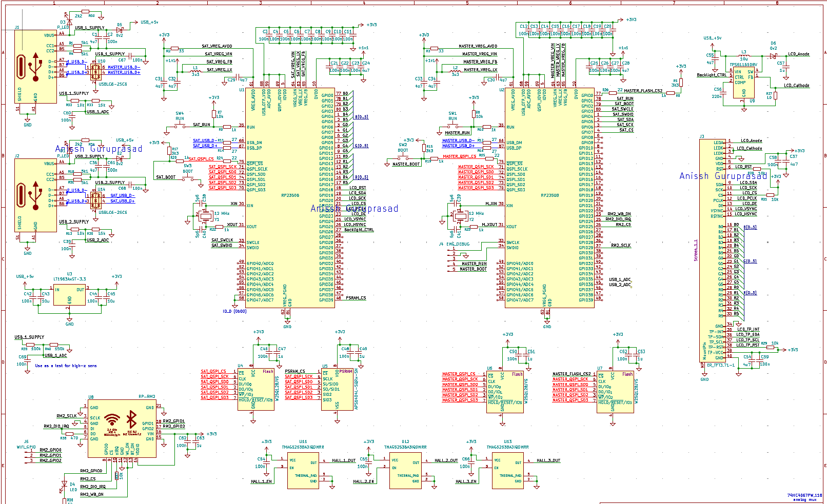This screenshot has height=504, width=827.
Task: Select the LCD_Cathode label near R27
Action: point(797,86)
